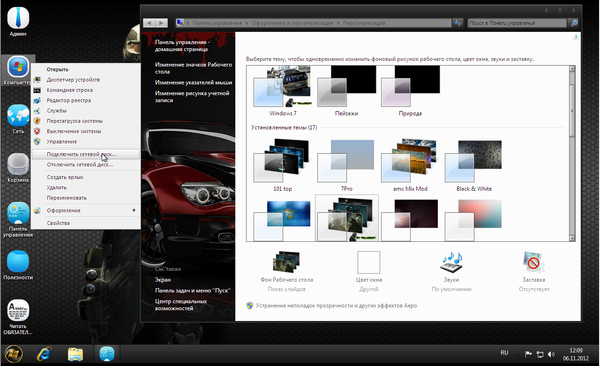Open Изменение значков Рабочего стола link
The image size is (600, 366).
click(193, 68)
